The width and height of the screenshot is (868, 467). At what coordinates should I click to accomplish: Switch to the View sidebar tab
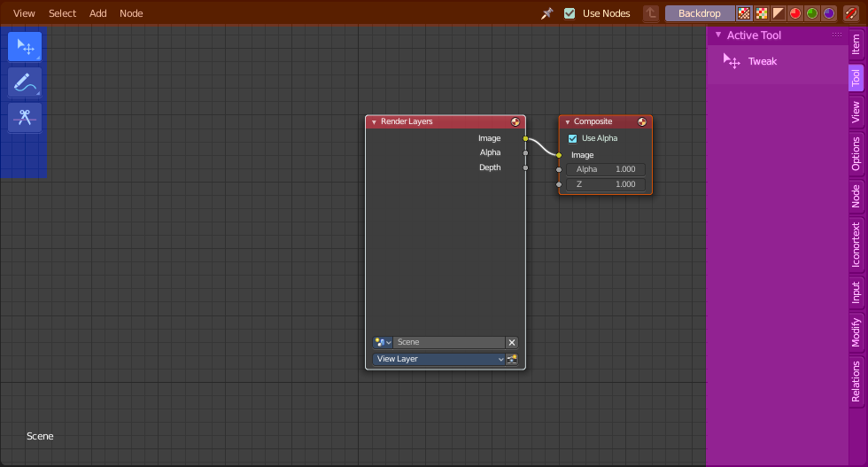(856, 112)
